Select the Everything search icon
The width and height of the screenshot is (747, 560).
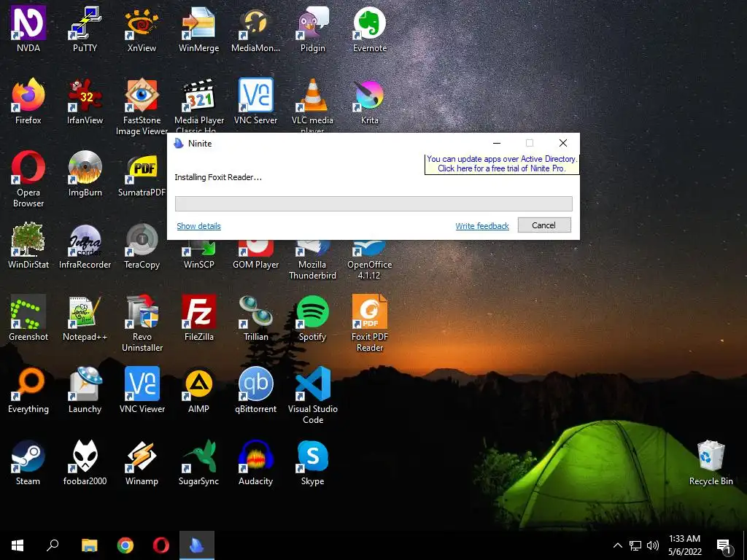click(28, 384)
